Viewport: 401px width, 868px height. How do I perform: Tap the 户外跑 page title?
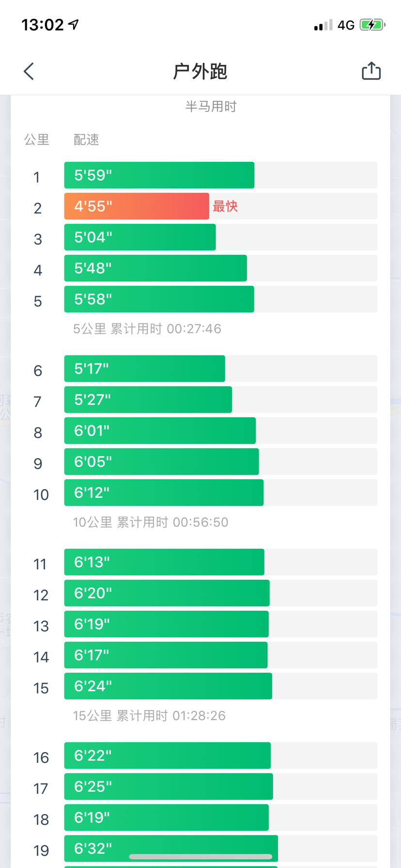click(x=200, y=72)
